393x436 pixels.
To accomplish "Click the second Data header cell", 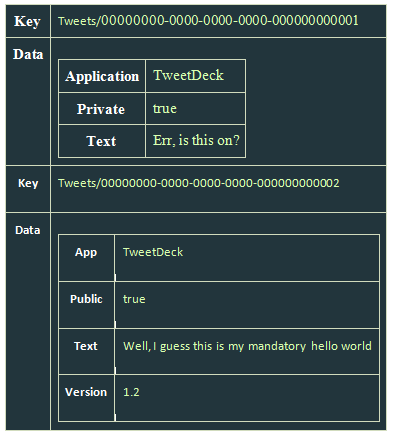I will 28,322.
